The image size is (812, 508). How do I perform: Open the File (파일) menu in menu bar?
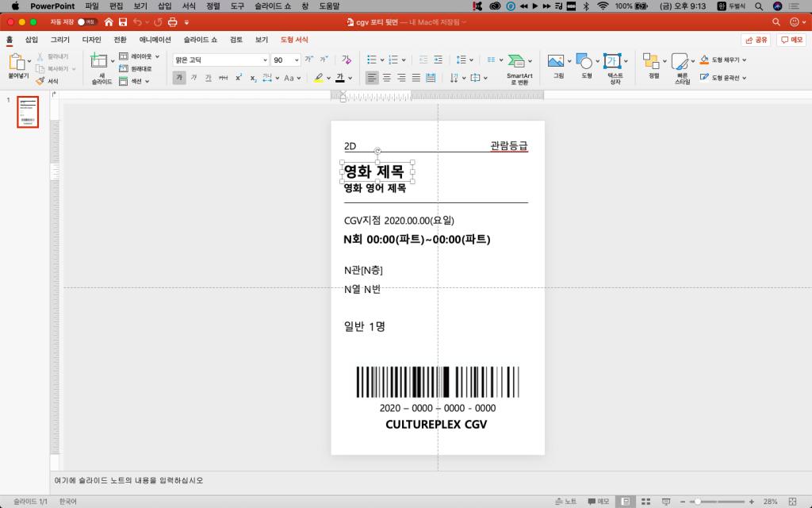point(92,6)
